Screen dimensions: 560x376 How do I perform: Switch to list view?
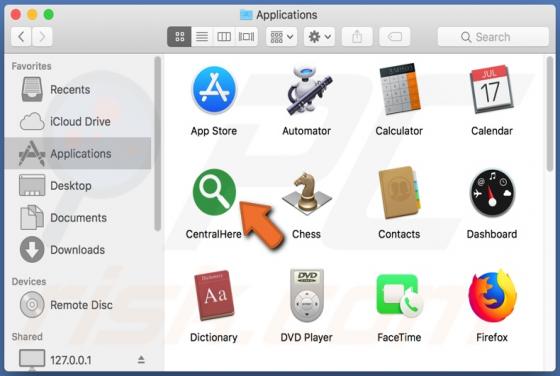202,36
